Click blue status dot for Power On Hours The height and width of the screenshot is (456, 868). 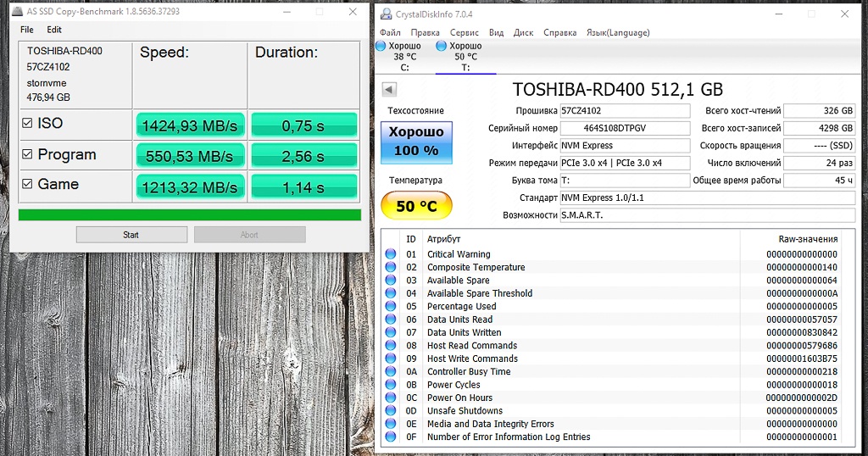point(391,398)
